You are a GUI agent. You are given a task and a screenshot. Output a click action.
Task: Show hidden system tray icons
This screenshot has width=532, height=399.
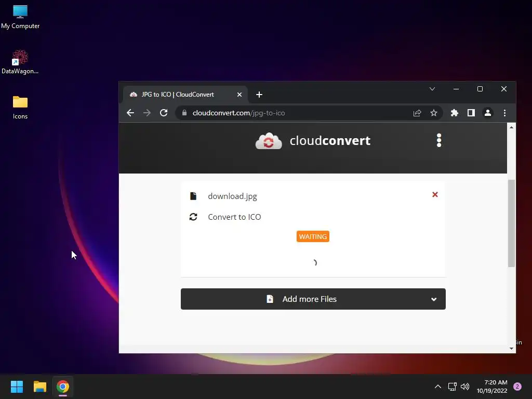[438, 387]
